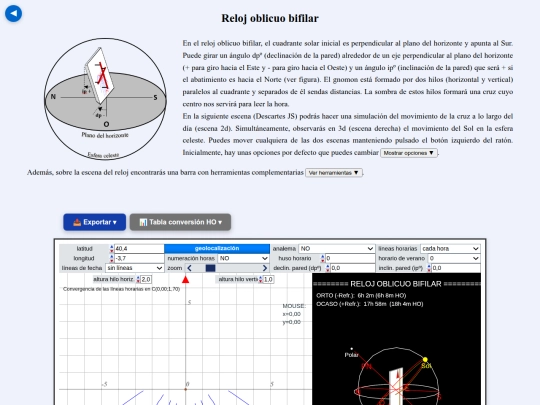Click the blue back arrow icon
This screenshot has height=405, width=540.
coord(13,14)
